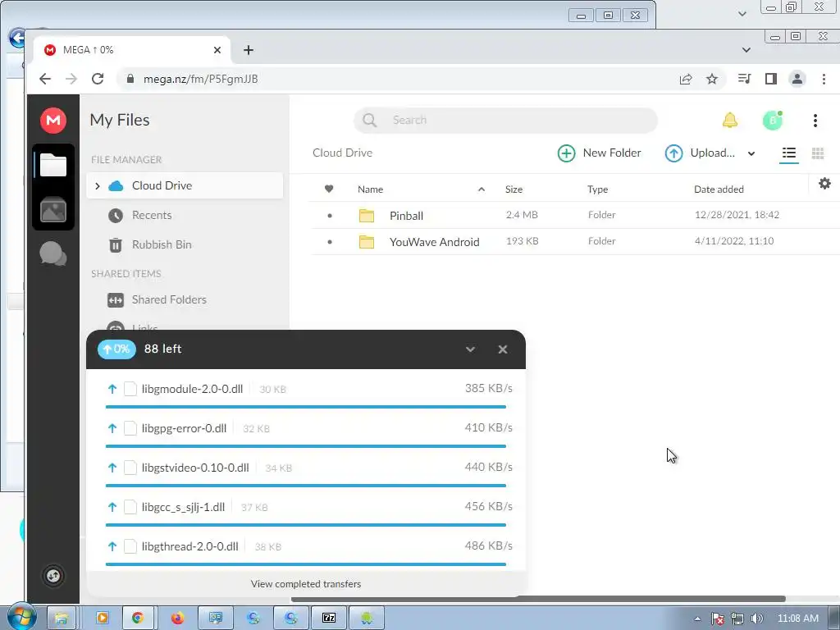The width and height of the screenshot is (840, 630).
Task: Open the Cloud Drive folder icon in left rail
Action: [x=53, y=165]
